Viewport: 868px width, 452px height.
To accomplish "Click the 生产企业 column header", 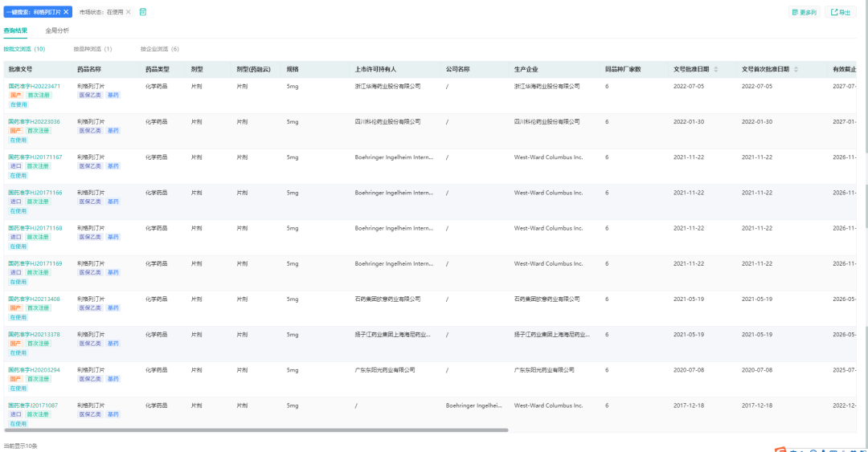I will point(526,69).
